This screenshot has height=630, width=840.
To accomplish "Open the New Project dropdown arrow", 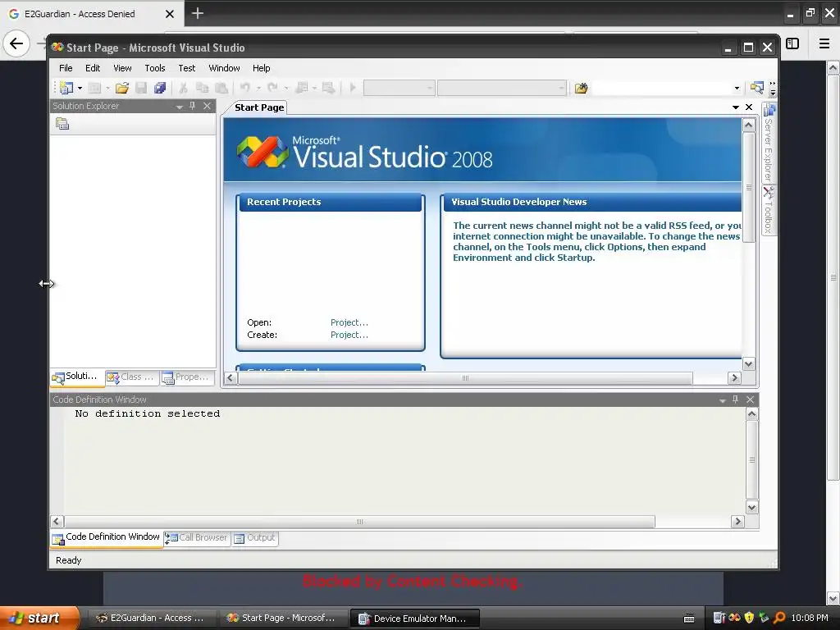I will (80, 88).
